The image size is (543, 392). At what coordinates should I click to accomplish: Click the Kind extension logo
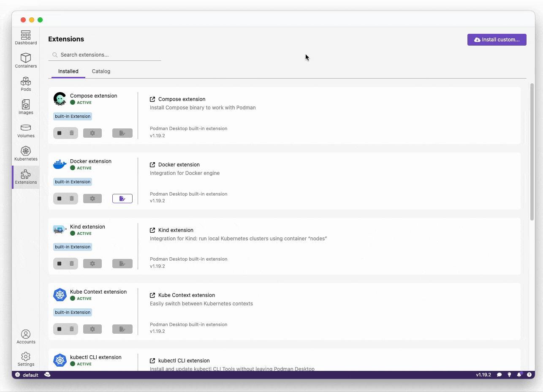click(60, 230)
